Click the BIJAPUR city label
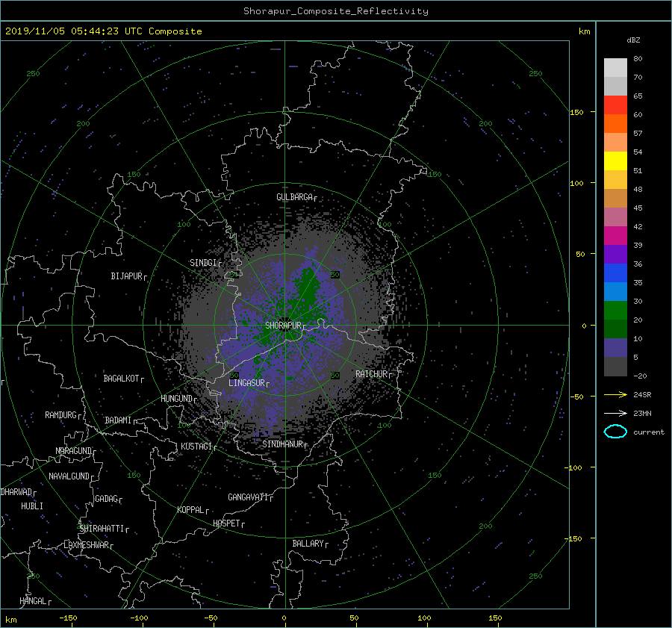672x628 pixels. pos(126,276)
